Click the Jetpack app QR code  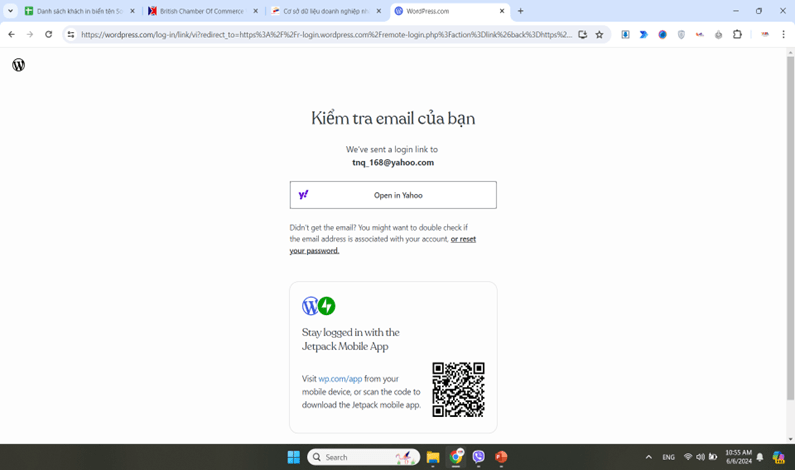pyautogui.click(x=458, y=389)
